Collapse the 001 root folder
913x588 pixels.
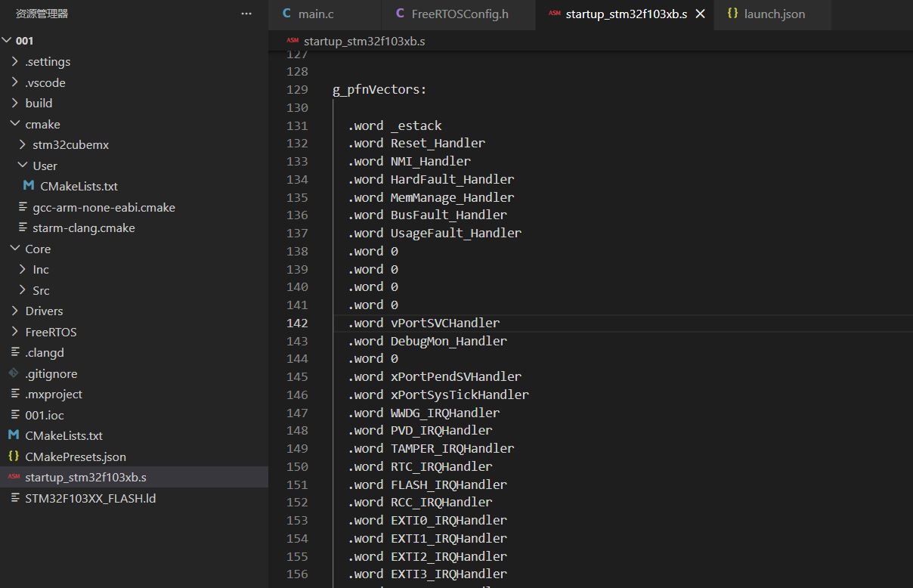pos(8,41)
